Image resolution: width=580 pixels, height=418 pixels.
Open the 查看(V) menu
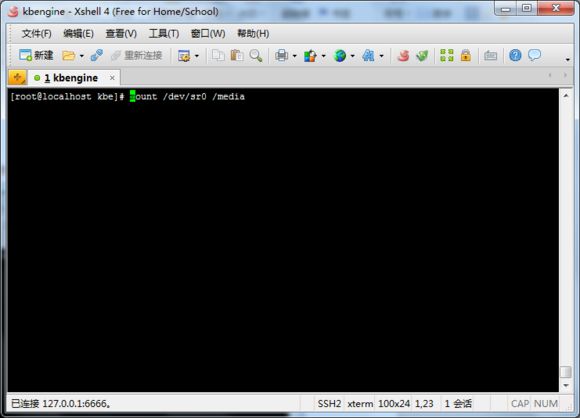pyautogui.click(x=121, y=34)
